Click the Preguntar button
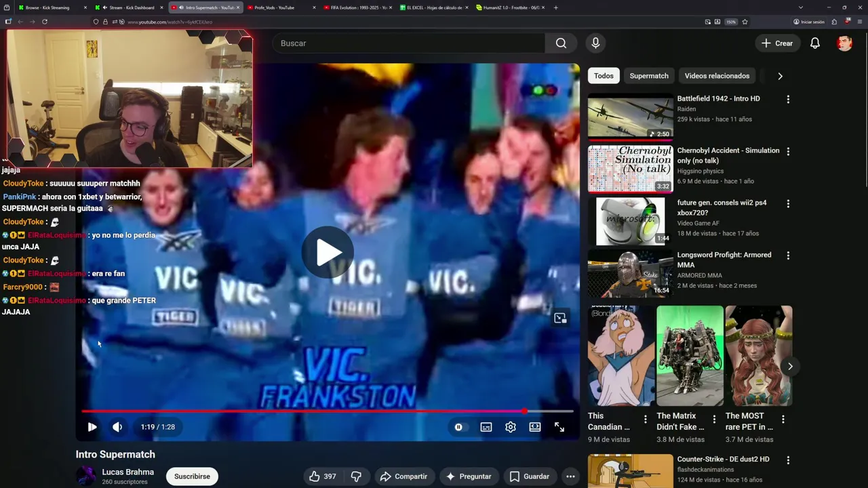This screenshot has width=868, height=488. pos(469,476)
